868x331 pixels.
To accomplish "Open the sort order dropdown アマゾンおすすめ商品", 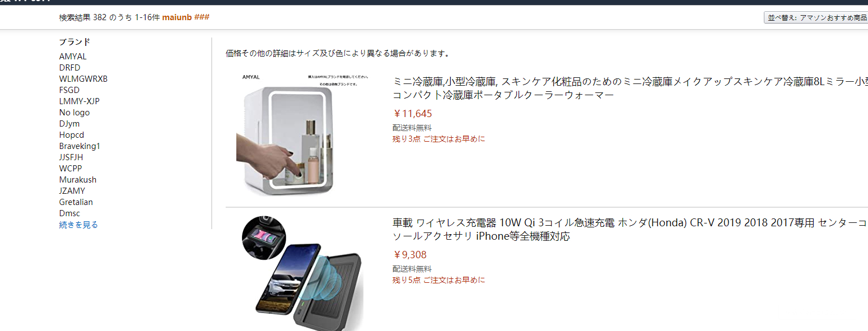I will click(816, 18).
